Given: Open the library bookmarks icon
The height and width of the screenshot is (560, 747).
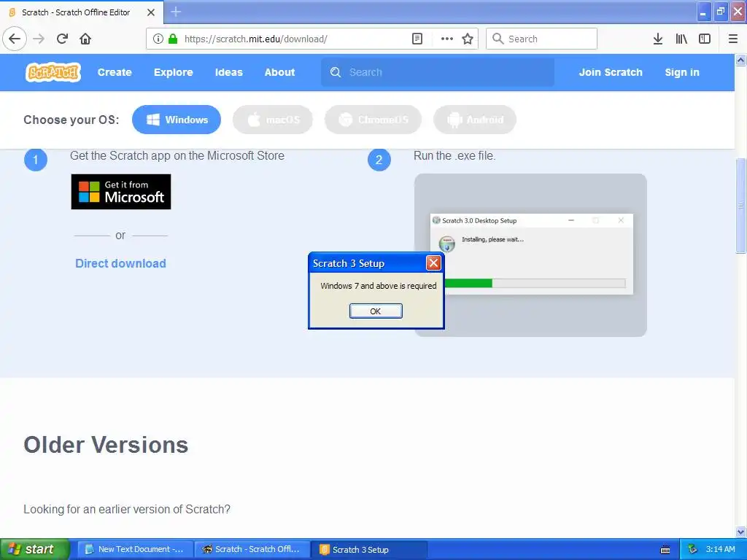Looking at the screenshot, I should (x=681, y=39).
